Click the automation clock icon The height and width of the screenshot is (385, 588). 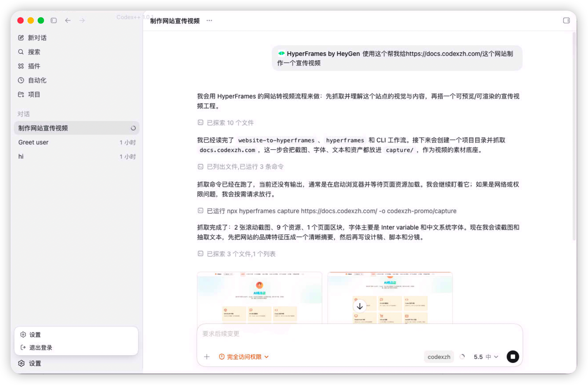tap(21, 80)
